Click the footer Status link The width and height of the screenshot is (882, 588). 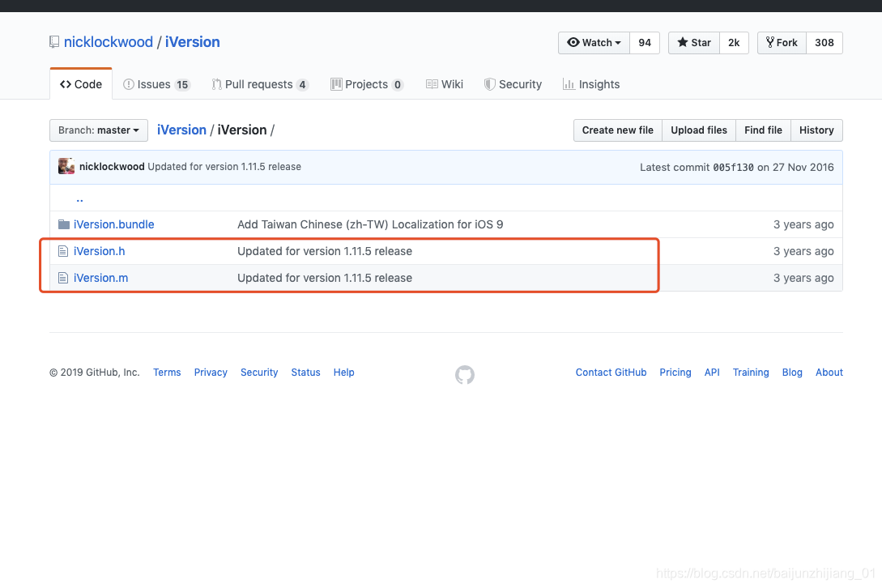tap(305, 373)
